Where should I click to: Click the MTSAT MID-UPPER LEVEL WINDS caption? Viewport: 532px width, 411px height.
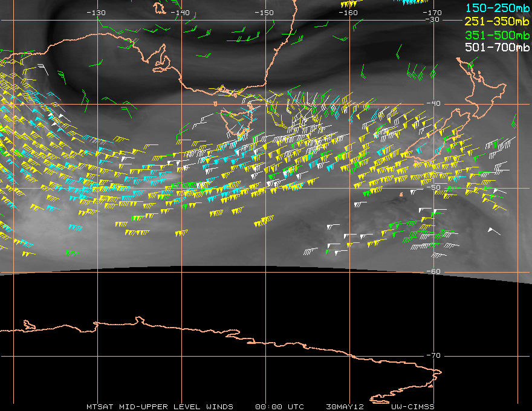point(160,407)
